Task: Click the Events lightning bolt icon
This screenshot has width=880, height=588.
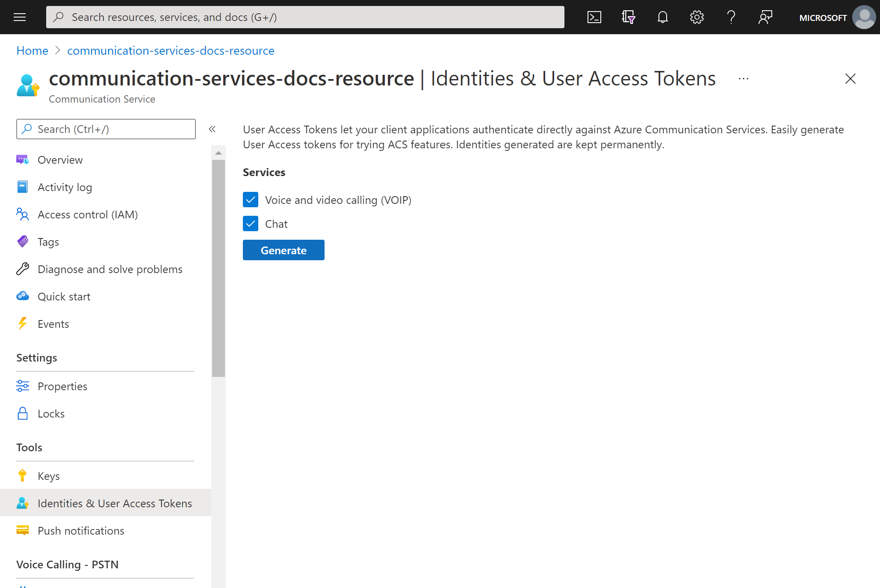Action: click(x=23, y=323)
